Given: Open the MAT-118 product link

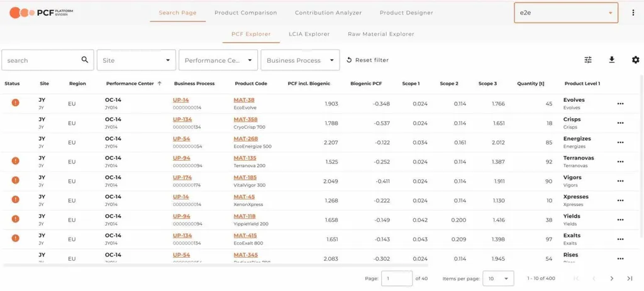Looking at the screenshot, I should click(x=245, y=216).
